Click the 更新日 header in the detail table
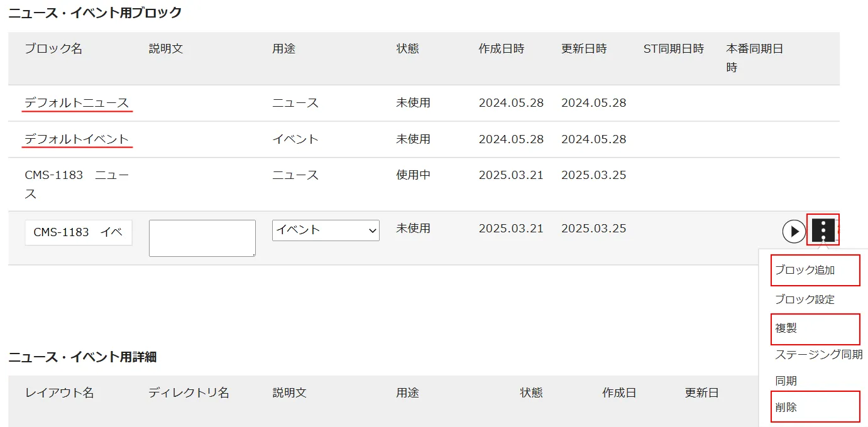868x427 pixels. tap(701, 393)
